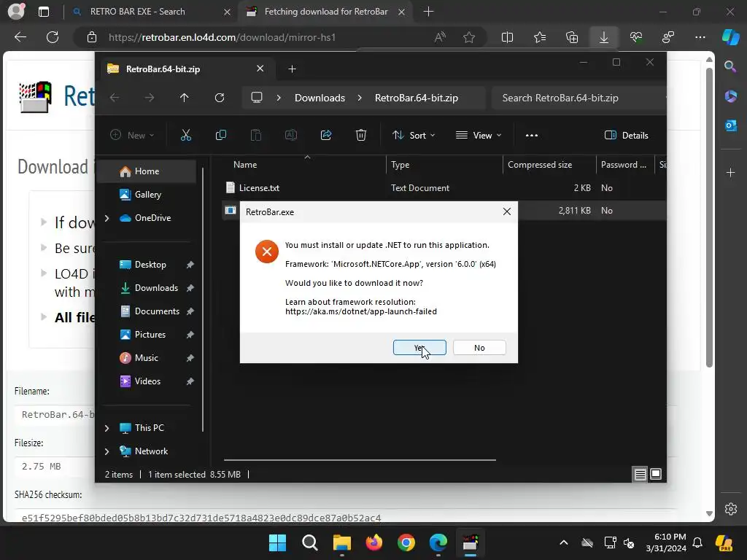
Task: Open the Windows Start menu
Action: pyautogui.click(x=277, y=542)
